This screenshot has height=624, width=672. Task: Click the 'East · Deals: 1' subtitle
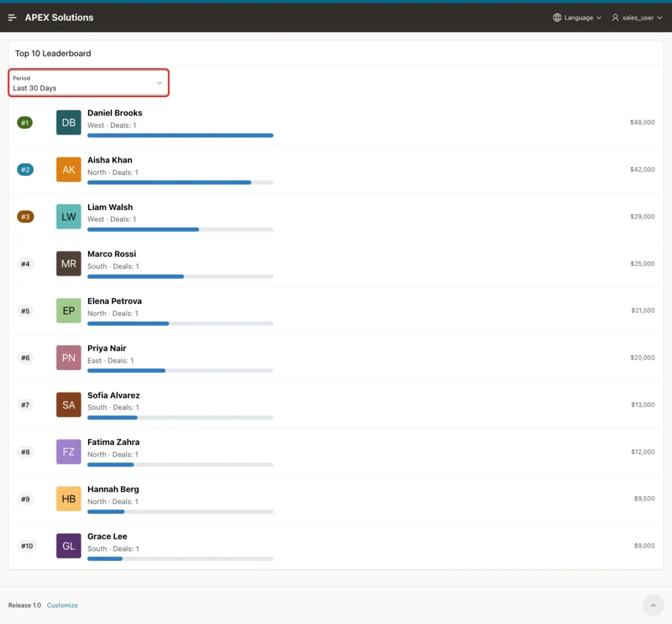pos(110,360)
